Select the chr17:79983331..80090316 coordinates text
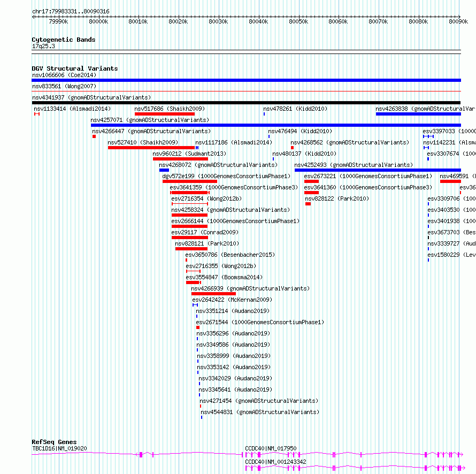476x474 pixels. (x=71, y=12)
